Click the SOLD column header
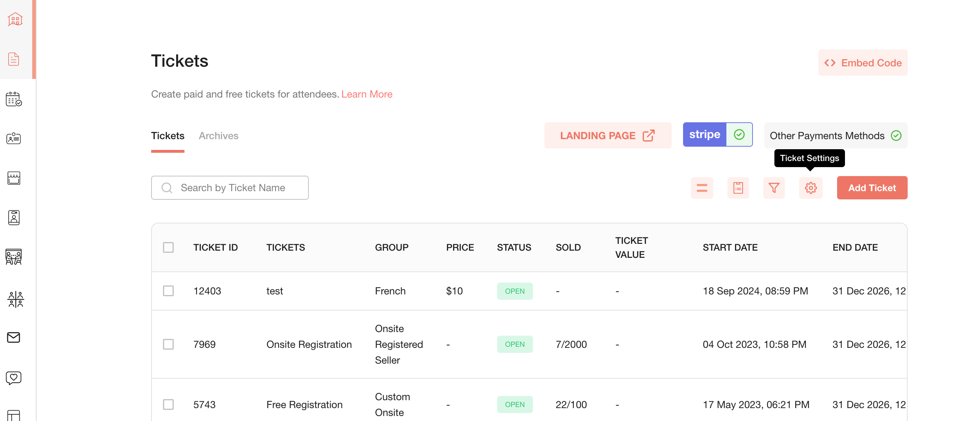This screenshot has height=421, width=980. [568, 247]
